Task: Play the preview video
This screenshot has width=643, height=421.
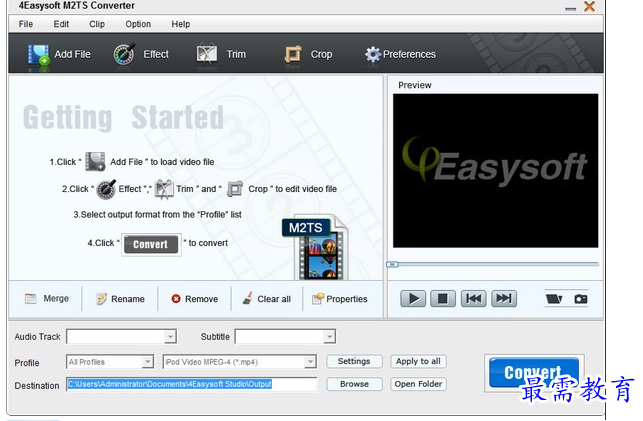Action: coord(413,298)
